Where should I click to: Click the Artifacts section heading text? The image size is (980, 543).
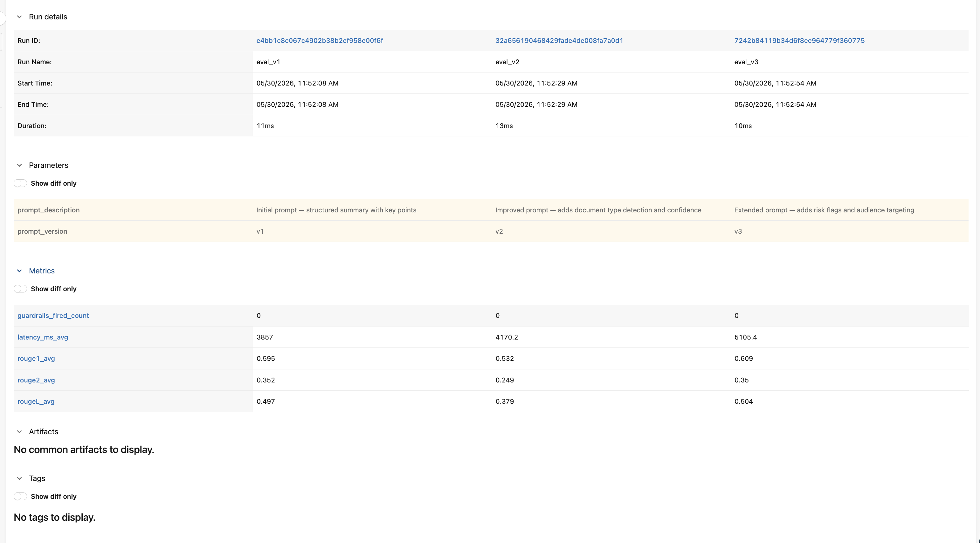point(43,432)
